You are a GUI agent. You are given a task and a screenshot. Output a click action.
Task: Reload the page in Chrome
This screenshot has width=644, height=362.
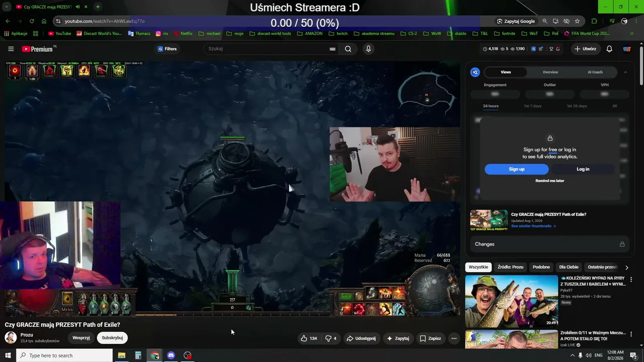point(32,21)
